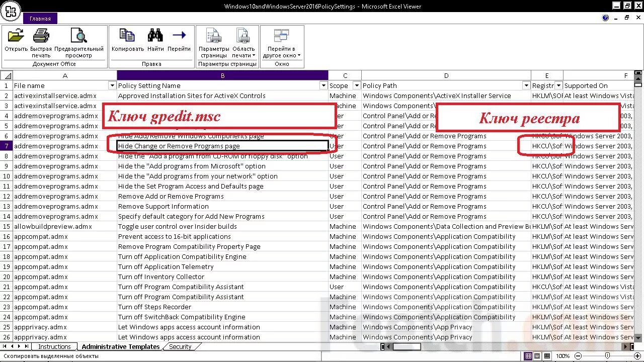Open Policy Setting Name filter dropdown
This screenshot has height=362, width=644.
[324, 85]
